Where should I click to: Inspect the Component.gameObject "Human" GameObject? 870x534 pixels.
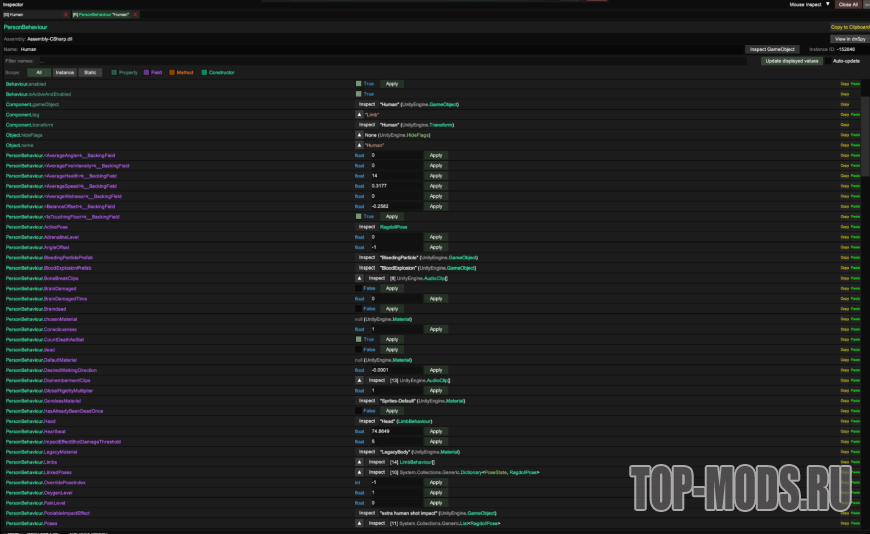click(367, 104)
